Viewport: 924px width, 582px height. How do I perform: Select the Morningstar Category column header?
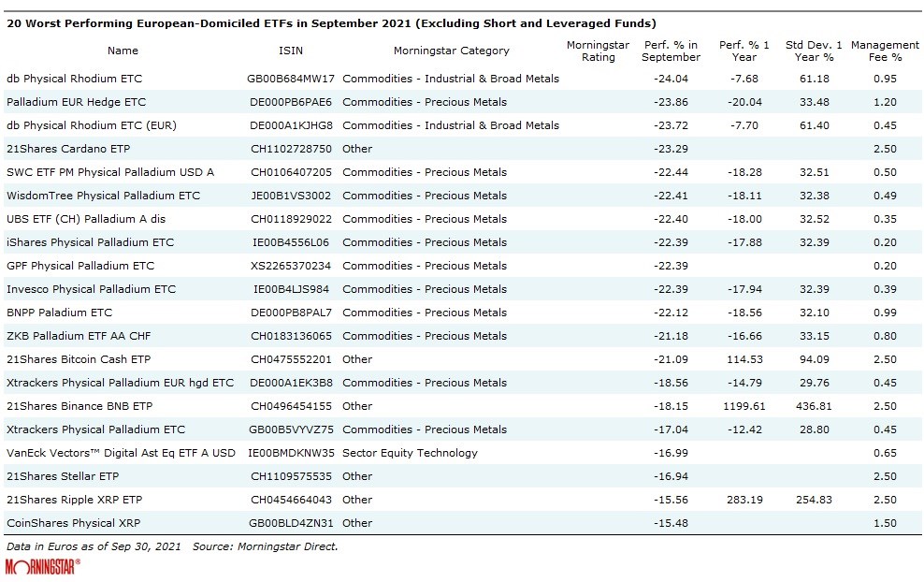tap(451, 51)
